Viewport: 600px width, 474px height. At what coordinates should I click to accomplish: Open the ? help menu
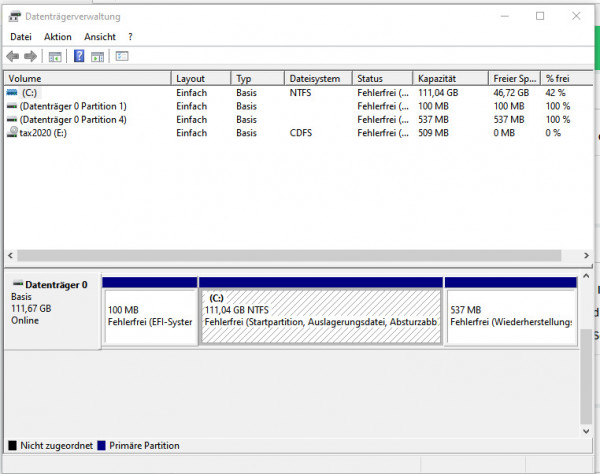click(130, 37)
